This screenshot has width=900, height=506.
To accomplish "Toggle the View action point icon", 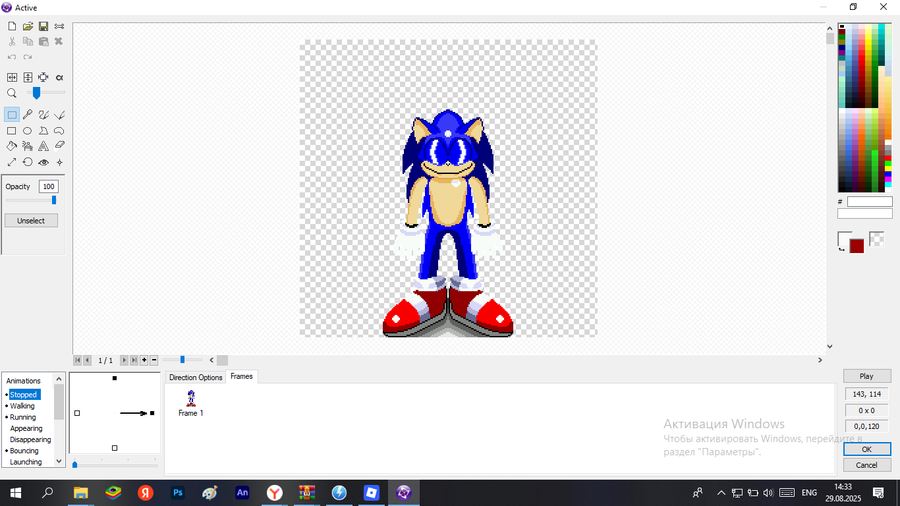I will [x=59, y=162].
